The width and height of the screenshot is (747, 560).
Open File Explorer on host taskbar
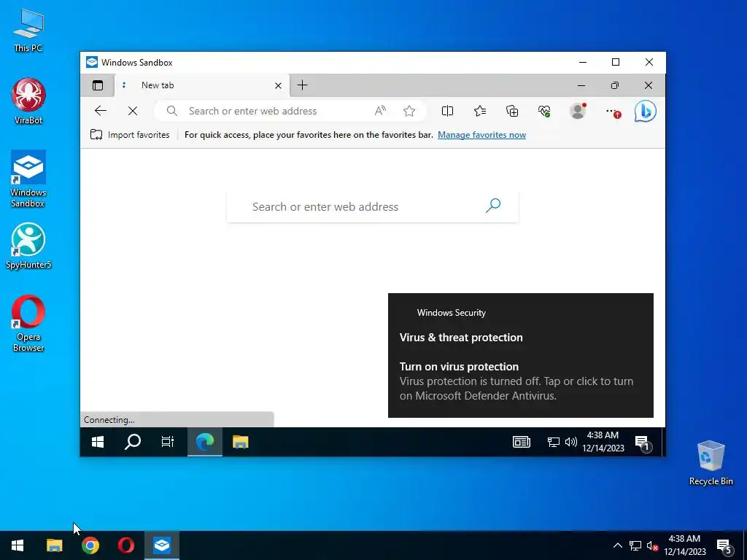(54, 545)
